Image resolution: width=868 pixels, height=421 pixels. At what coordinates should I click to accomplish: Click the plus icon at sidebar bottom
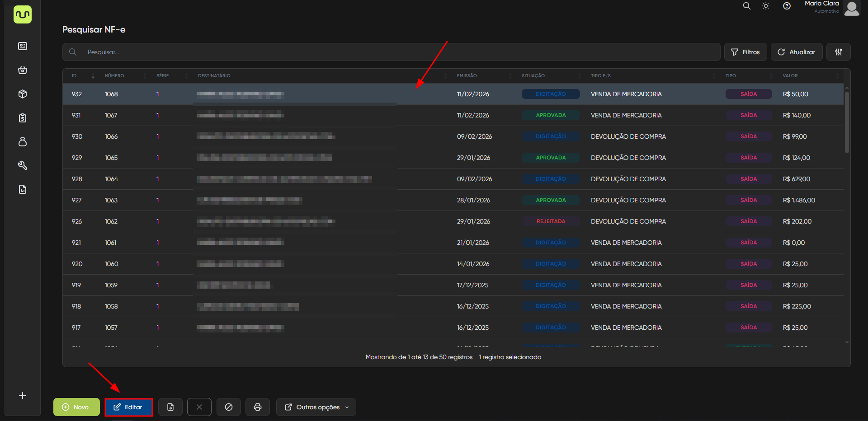23,396
